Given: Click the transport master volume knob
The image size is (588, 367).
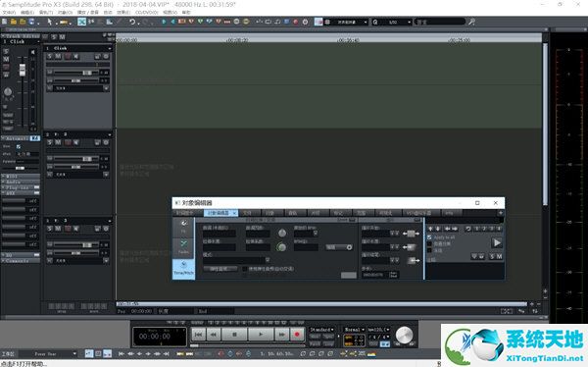Looking at the screenshot, I should [x=404, y=335].
